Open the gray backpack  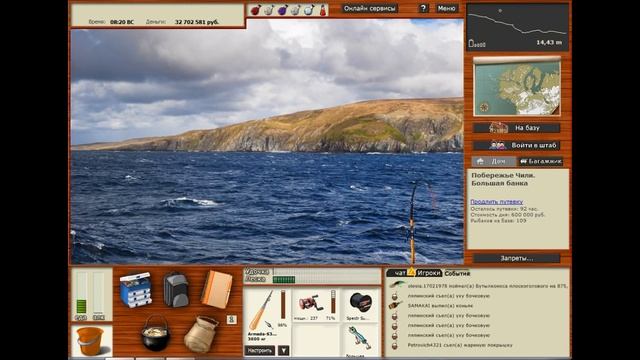(176, 290)
